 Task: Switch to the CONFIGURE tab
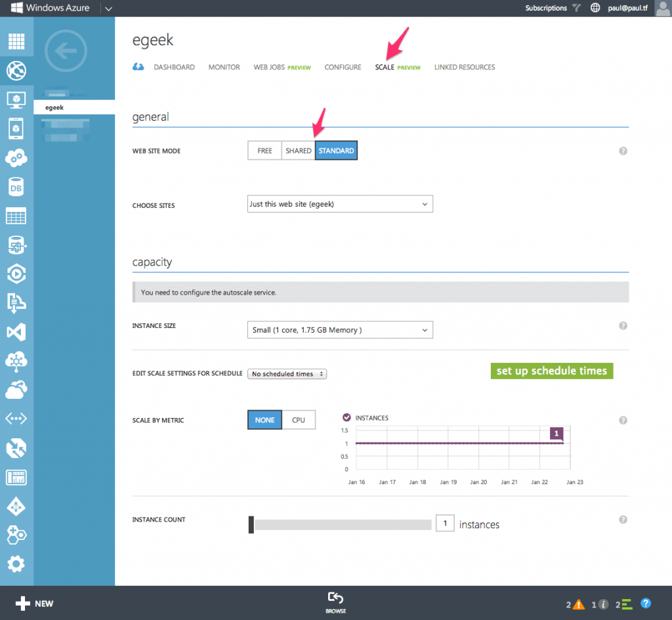coord(343,67)
